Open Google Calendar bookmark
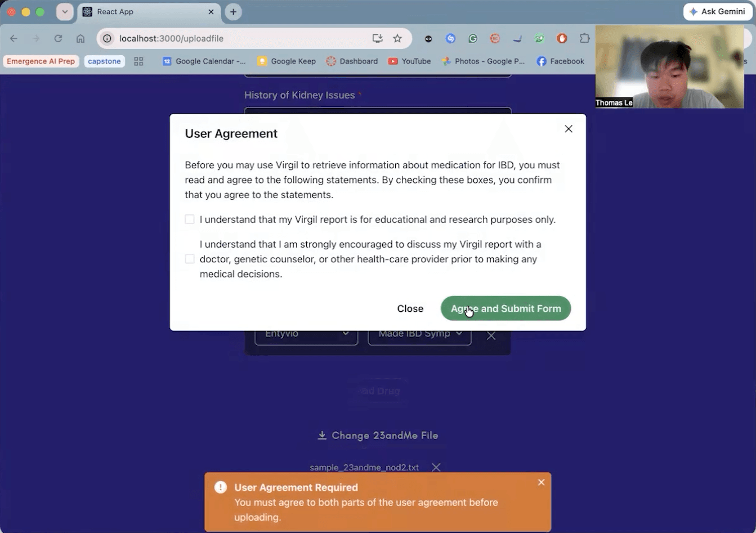Viewport: 756px width, 533px height. tap(204, 61)
